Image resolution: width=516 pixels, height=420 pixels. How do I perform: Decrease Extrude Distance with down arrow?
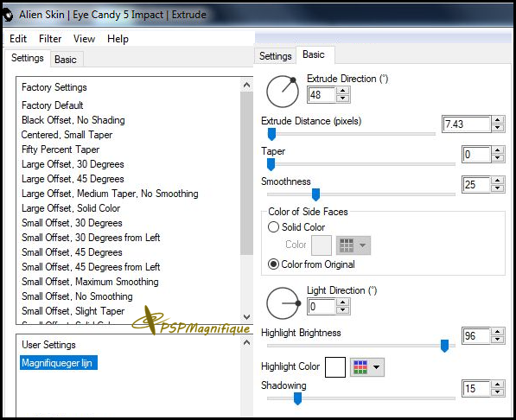(498, 128)
